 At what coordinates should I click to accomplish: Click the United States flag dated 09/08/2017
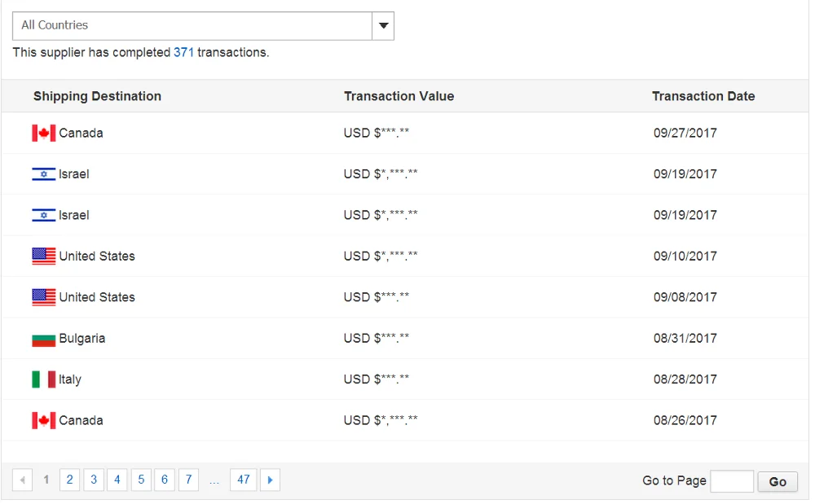point(44,297)
